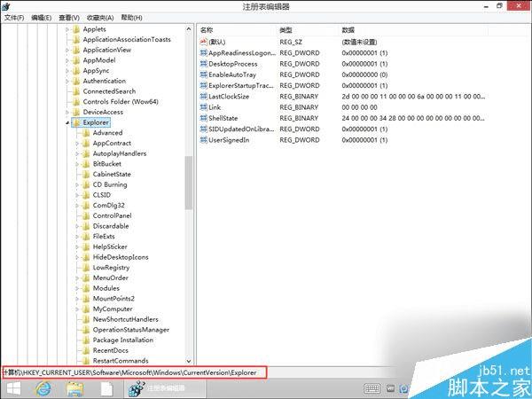Select the ExplorerStartupTrac value name

tap(241, 85)
